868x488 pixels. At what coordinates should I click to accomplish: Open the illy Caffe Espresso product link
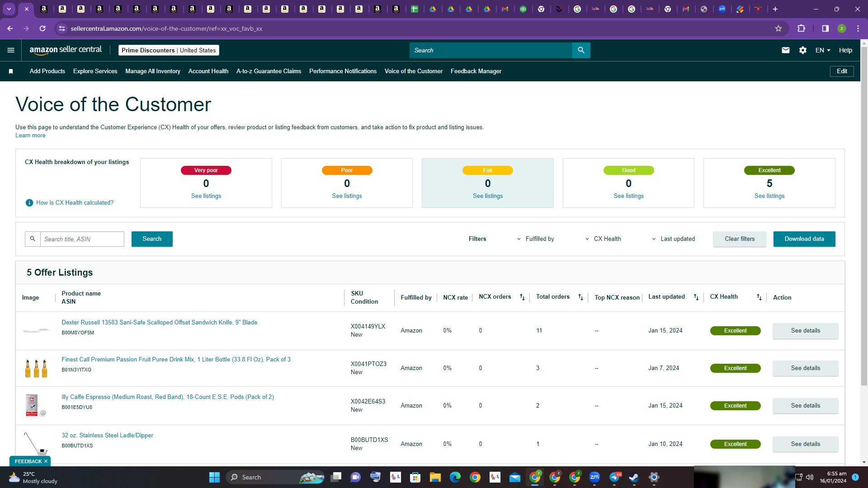click(168, 397)
